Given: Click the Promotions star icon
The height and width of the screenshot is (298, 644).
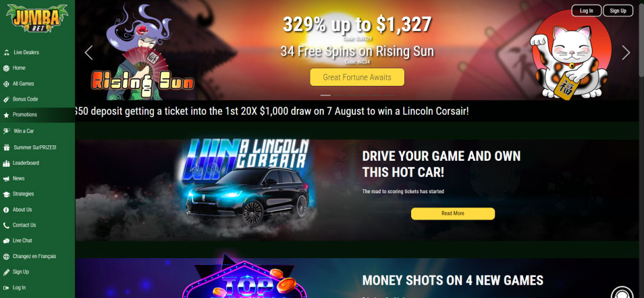Looking at the screenshot, I should [x=6, y=115].
